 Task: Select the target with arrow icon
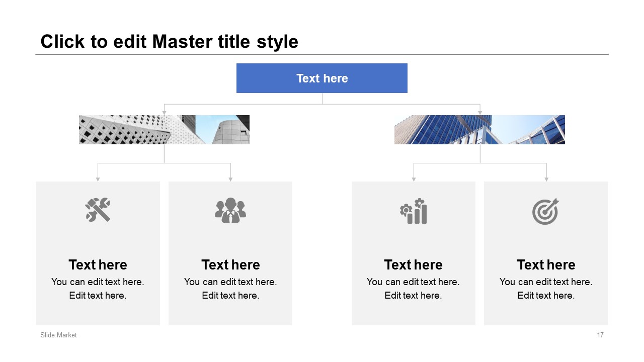pos(546,211)
